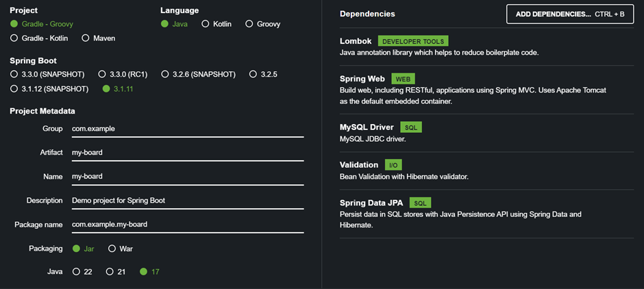Click the Spring Data JPA dependency title
The image size is (644, 289).
tap(371, 203)
